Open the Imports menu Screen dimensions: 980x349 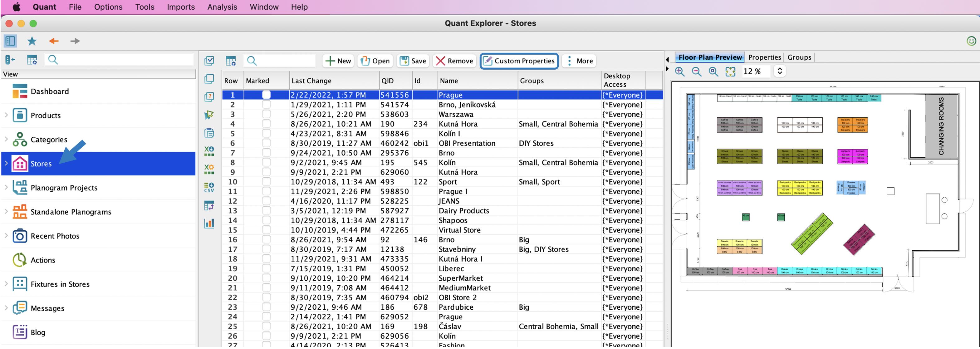coord(181,7)
